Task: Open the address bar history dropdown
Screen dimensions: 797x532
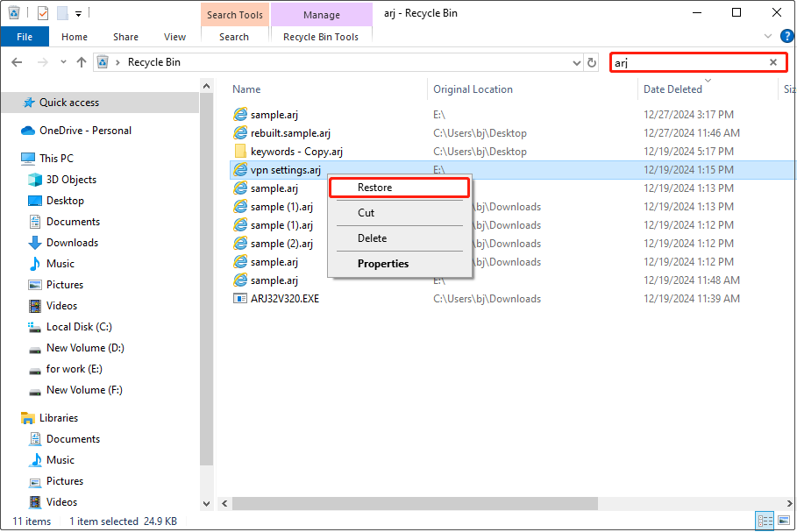Action: (576, 62)
